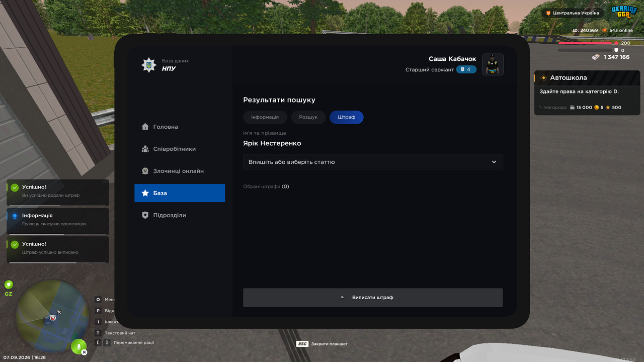
Task: Click the cash stack money icon
Action: tap(596, 57)
